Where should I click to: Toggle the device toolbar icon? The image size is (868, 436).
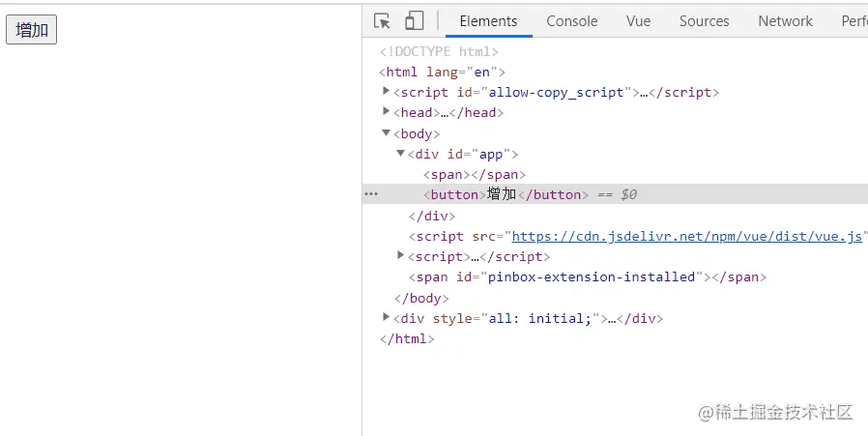[x=414, y=21]
